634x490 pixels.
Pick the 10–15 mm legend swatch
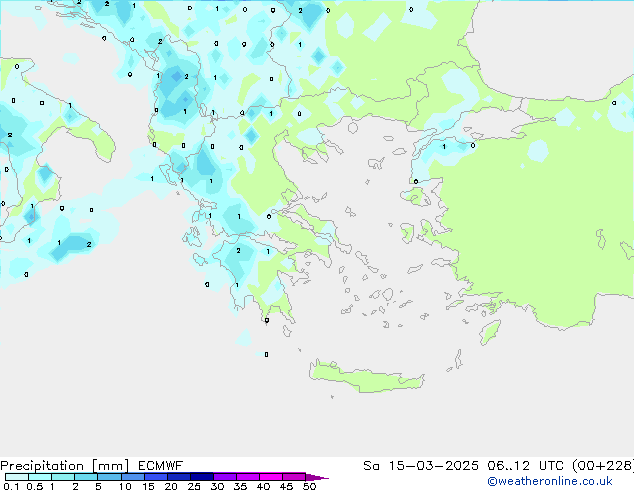point(133,477)
